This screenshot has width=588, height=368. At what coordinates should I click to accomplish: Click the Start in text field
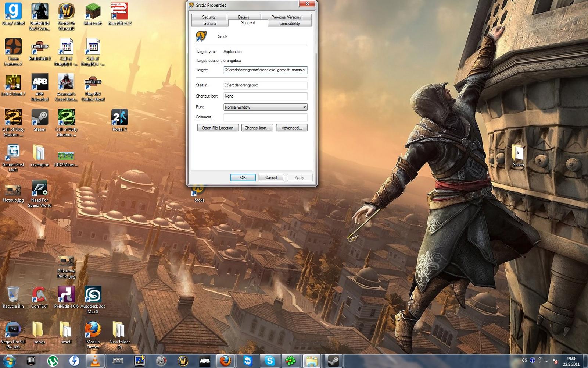(265, 85)
